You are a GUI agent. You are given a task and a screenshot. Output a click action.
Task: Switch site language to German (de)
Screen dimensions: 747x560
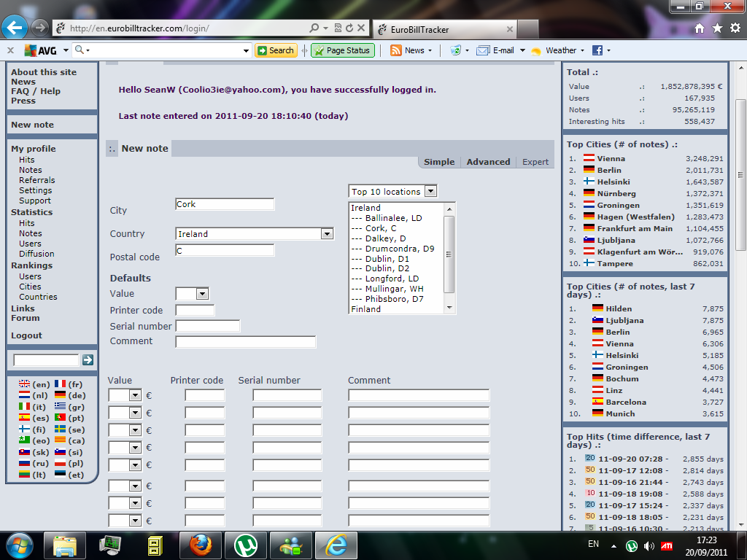point(58,395)
